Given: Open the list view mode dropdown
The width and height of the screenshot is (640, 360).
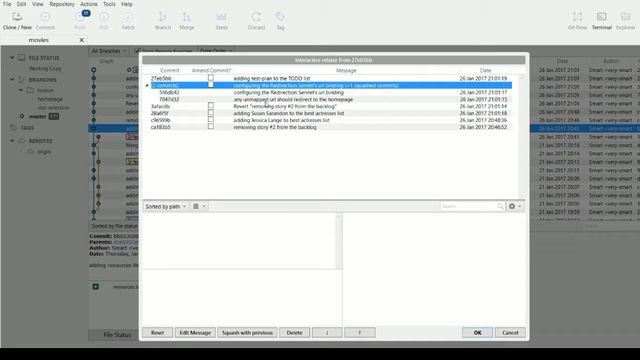Looking at the screenshot, I should 199,207.
